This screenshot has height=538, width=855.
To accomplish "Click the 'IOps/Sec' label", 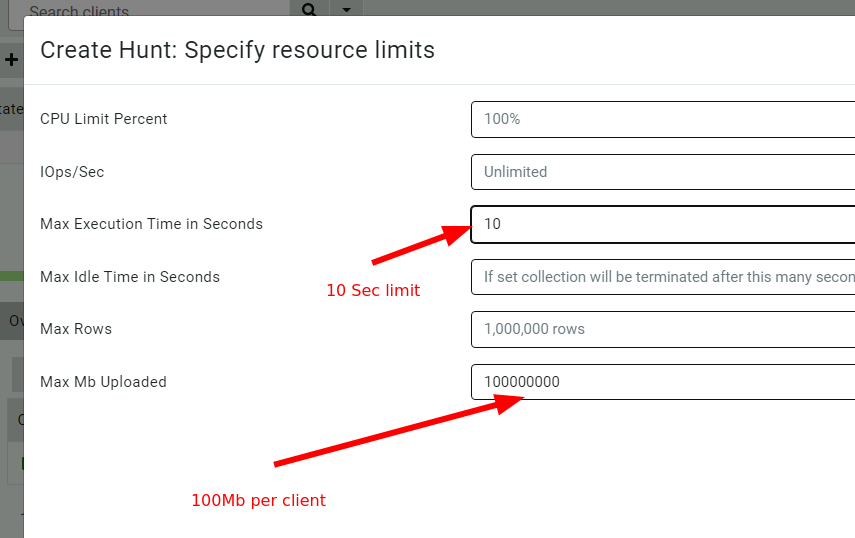I will coord(72,172).
